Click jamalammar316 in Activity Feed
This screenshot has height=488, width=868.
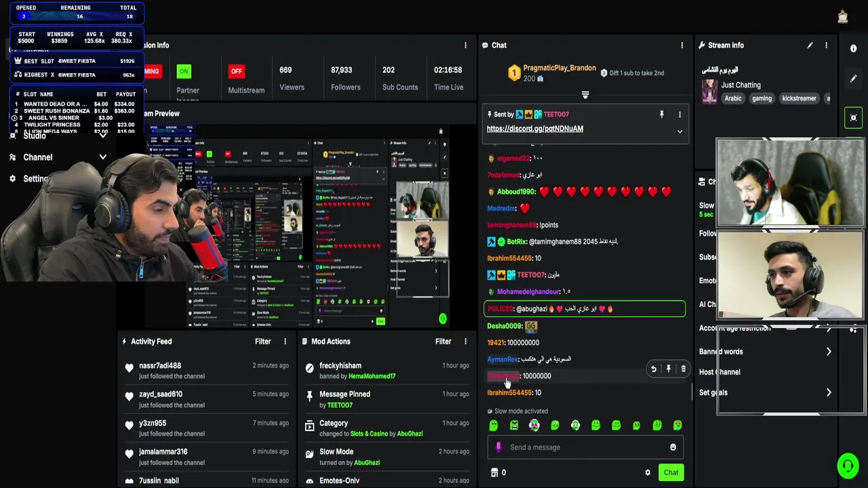[163, 452]
